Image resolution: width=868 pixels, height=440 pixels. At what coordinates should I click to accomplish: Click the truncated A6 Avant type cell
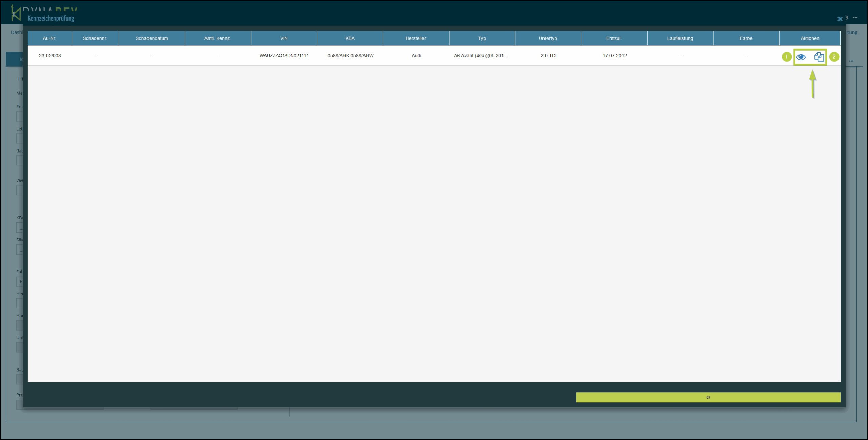(481, 56)
